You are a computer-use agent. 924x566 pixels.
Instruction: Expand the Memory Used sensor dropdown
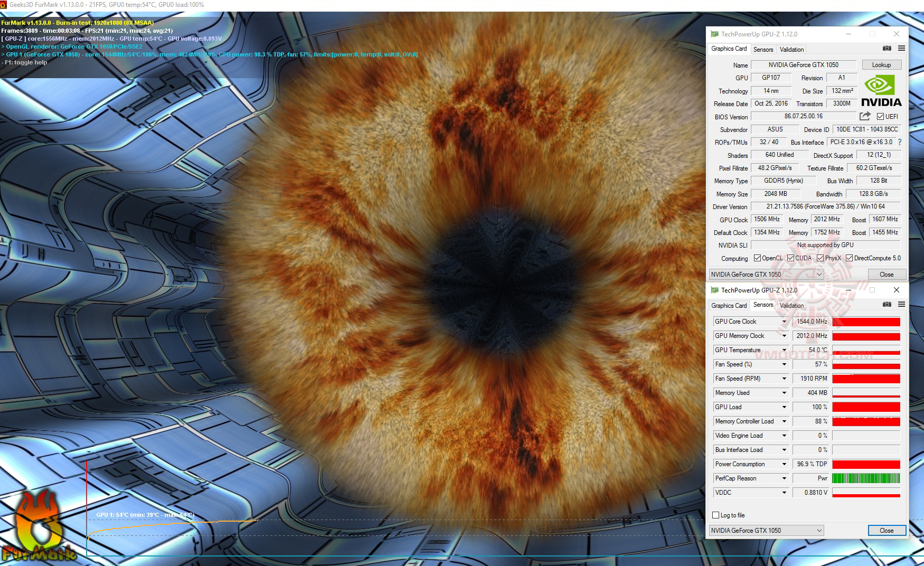pos(784,393)
